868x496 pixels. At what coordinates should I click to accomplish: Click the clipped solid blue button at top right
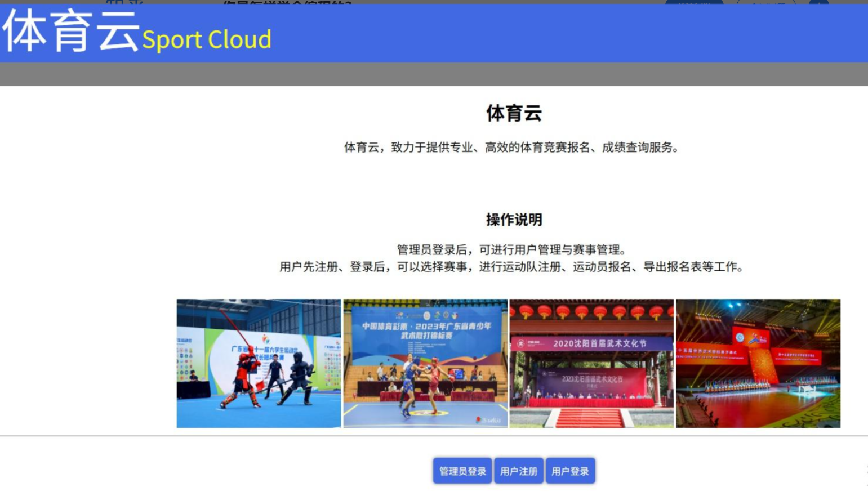693,2
